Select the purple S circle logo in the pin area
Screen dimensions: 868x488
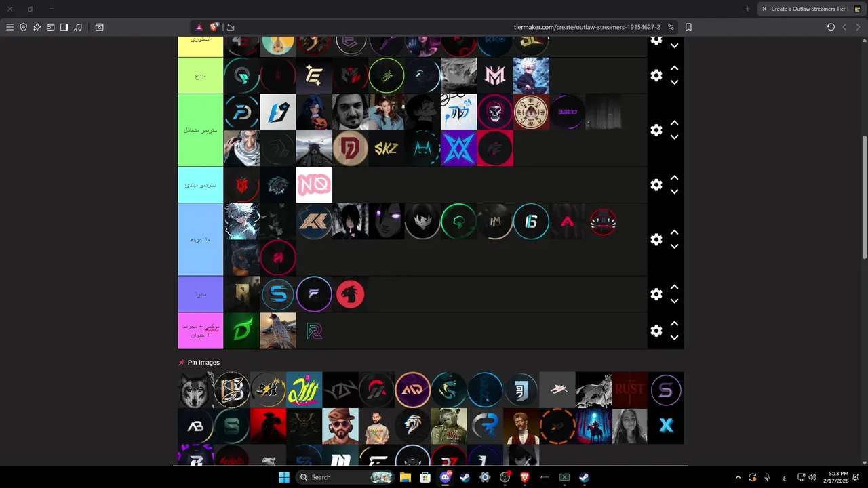666,390
